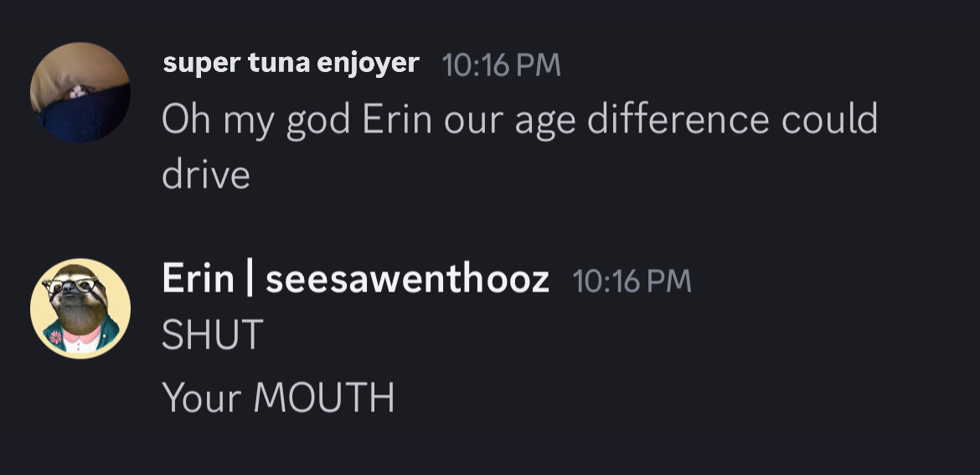Select the "Your MOUTH" message line
Viewport: 980px width, 475px height.
(x=278, y=397)
